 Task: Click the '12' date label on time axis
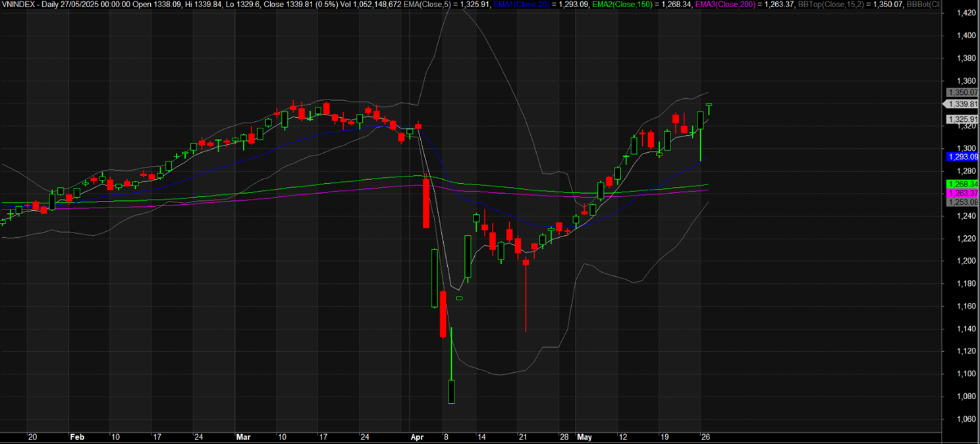(x=623, y=437)
